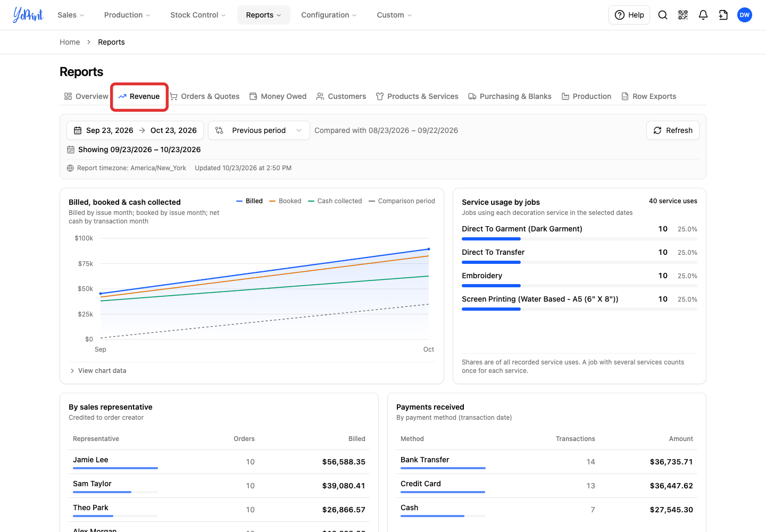Click the $39,080.41 billed amount
Image resolution: width=766 pixels, height=532 pixels.
pos(344,486)
